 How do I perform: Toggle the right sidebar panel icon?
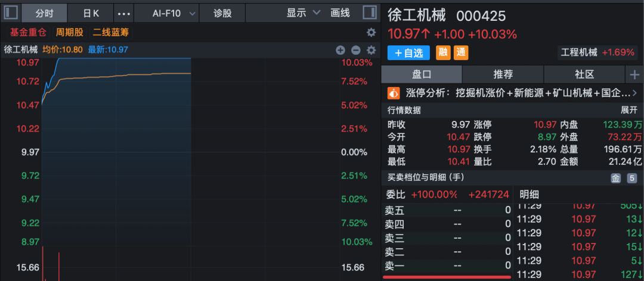pyautogui.click(x=370, y=13)
